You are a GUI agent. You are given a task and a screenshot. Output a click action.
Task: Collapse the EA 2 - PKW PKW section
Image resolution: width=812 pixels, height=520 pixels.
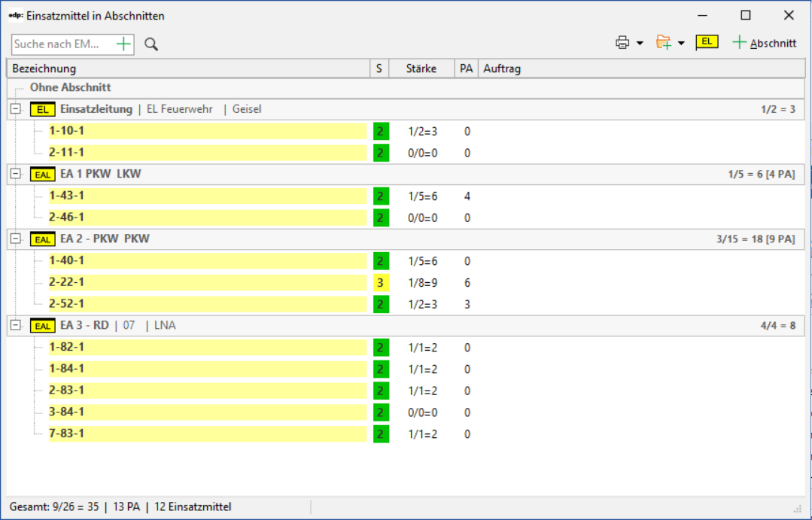coord(16,239)
